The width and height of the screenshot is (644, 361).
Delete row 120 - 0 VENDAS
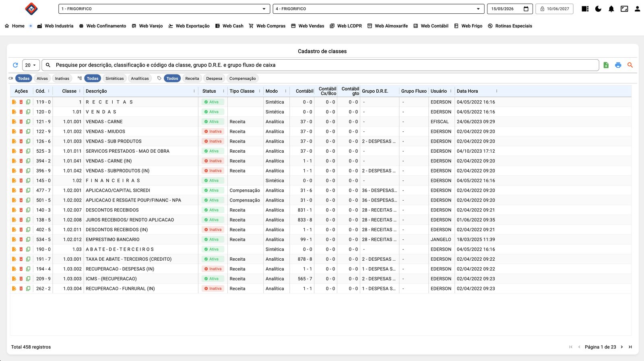[x=21, y=112]
